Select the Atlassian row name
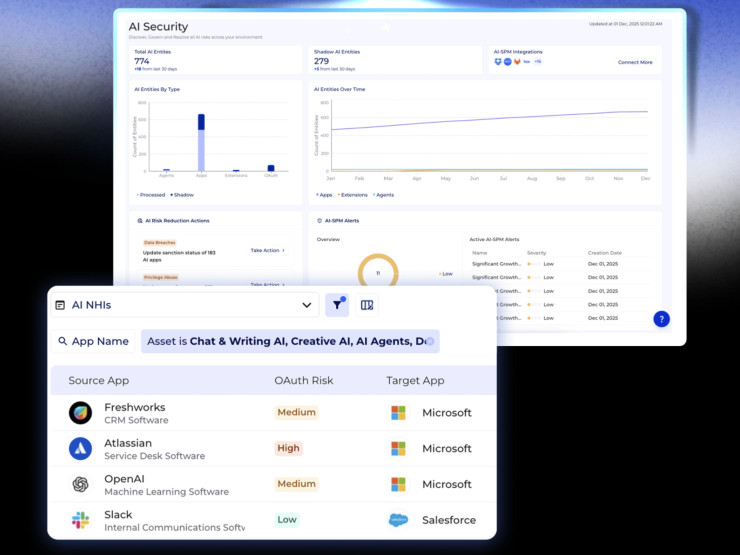Viewport: 740px width, 555px height. click(128, 443)
